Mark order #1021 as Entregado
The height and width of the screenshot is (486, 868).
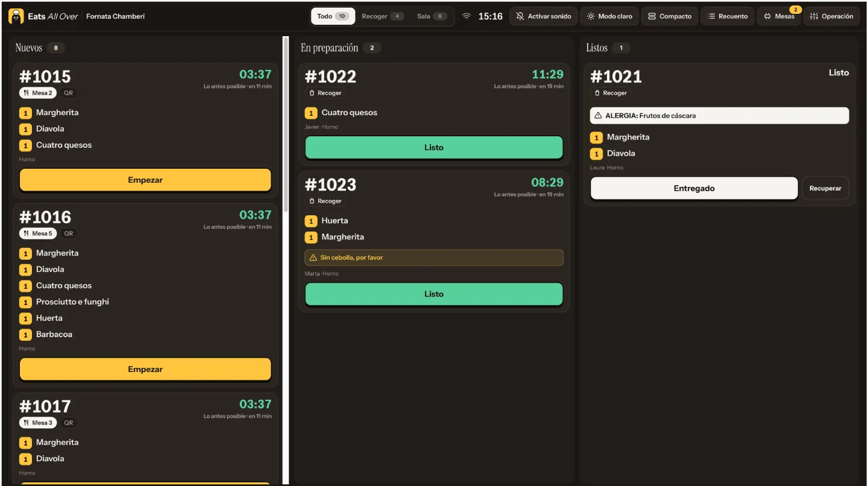coord(694,188)
